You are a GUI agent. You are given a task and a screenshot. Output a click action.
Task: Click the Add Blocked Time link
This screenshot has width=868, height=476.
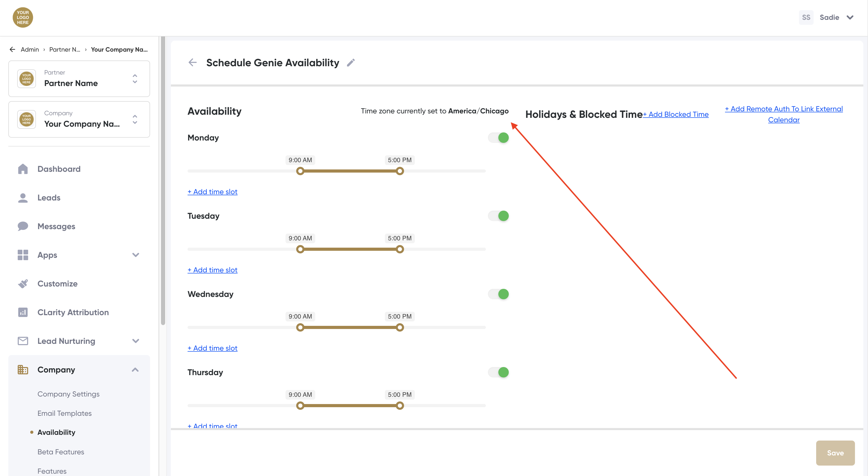[x=675, y=114]
